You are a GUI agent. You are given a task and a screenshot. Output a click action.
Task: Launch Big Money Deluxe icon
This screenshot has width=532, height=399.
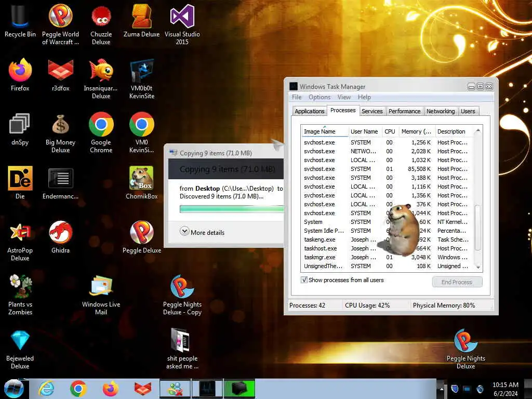point(60,132)
